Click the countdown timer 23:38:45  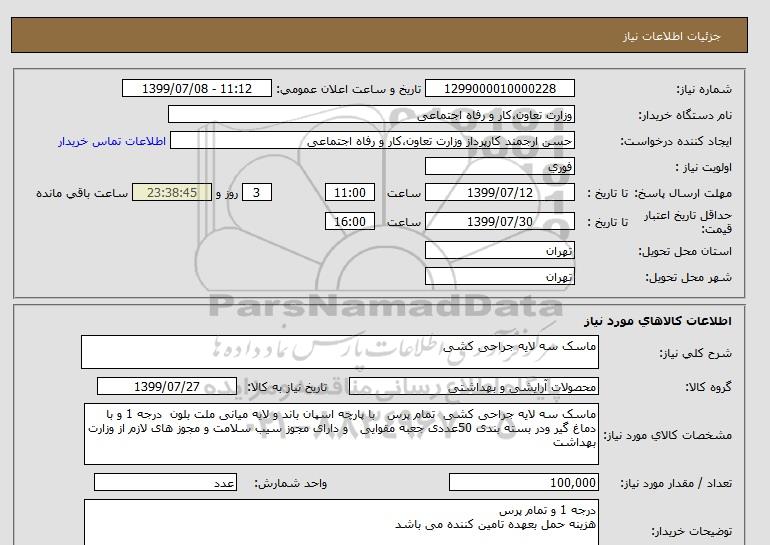pos(172,192)
